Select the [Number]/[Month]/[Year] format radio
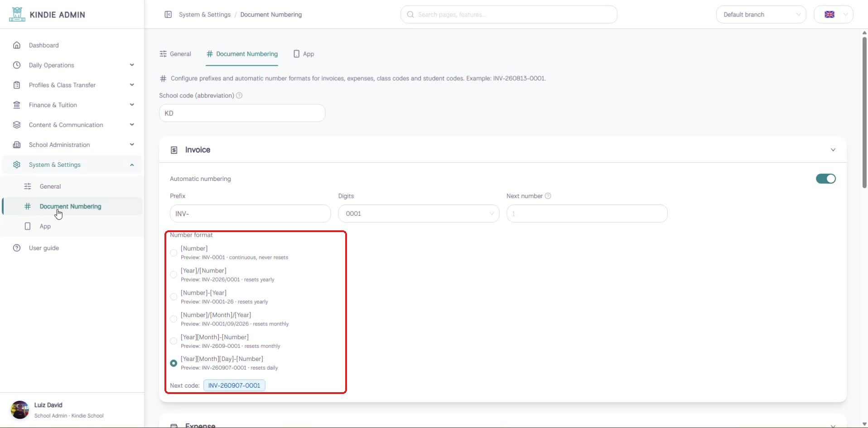This screenshot has height=428, width=868. tap(174, 319)
